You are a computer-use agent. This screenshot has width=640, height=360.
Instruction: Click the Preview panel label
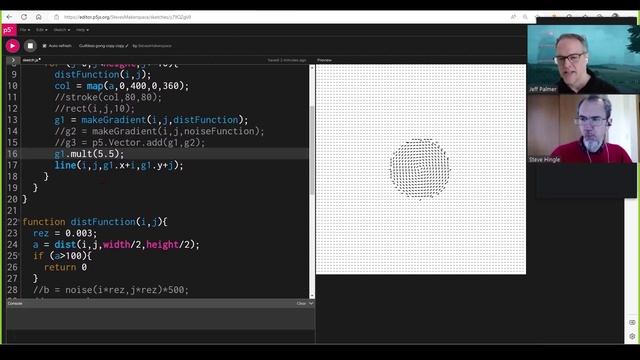coord(324,60)
